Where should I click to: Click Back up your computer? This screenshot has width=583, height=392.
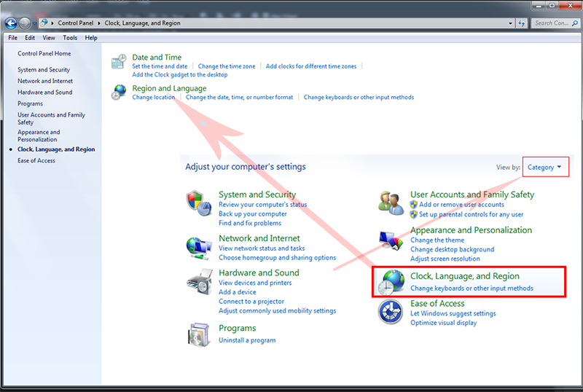(253, 214)
